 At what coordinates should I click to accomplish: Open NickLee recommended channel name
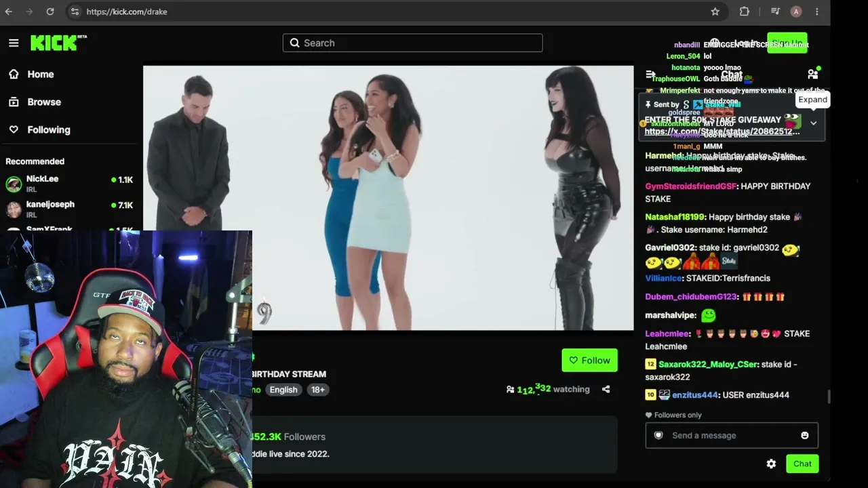coord(42,179)
